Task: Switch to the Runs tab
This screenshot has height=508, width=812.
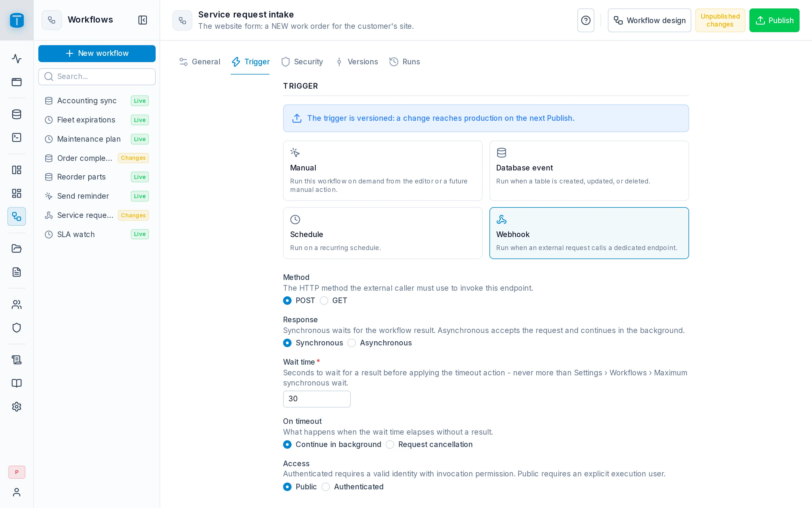Action: tap(405, 62)
